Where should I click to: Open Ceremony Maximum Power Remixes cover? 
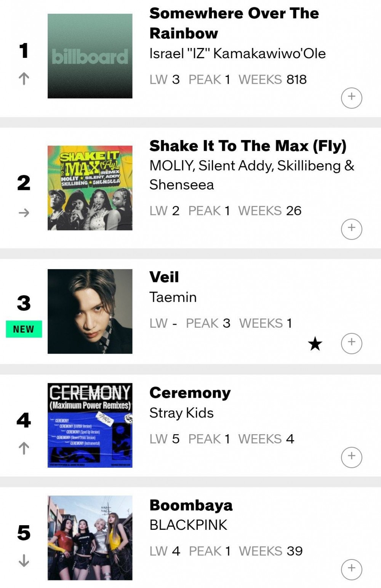click(x=90, y=425)
